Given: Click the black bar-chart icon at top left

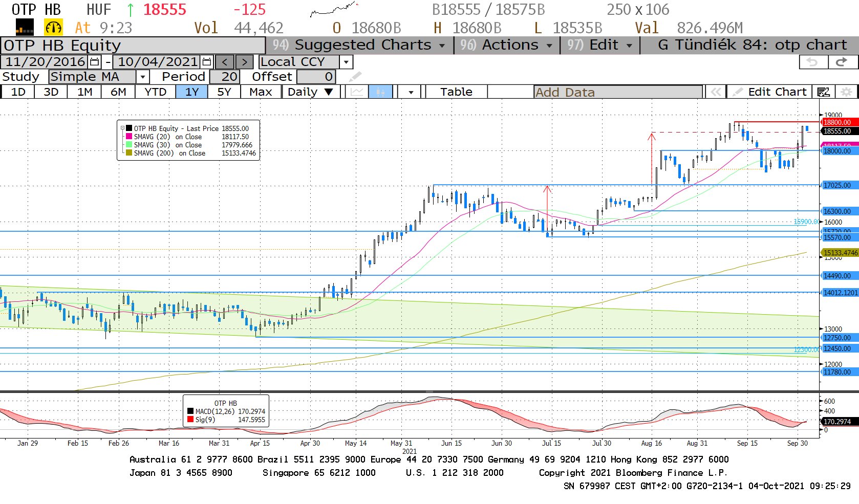Looking at the screenshot, I should click(x=25, y=27).
